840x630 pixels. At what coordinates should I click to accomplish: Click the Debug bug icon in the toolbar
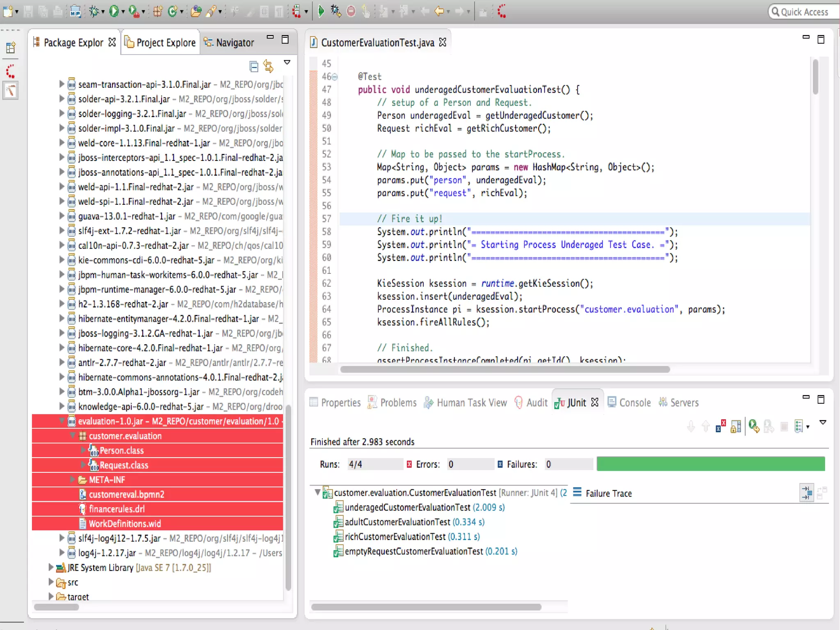(x=94, y=11)
